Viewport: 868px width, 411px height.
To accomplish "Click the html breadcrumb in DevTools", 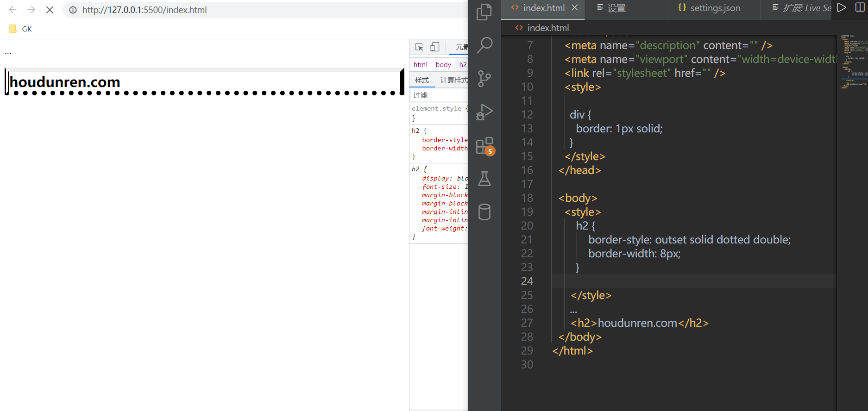I will coord(420,65).
